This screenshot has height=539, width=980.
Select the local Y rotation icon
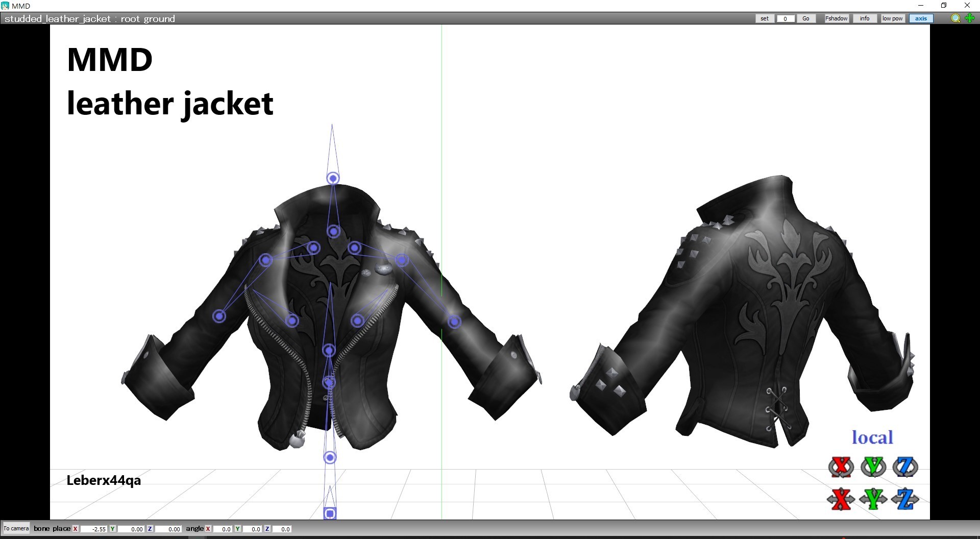(x=874, y=467)
